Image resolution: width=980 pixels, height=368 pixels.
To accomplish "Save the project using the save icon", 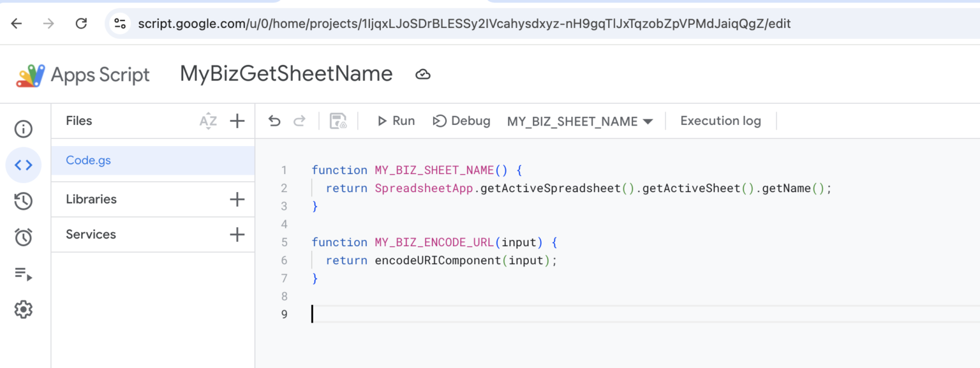I will (338, 121).
